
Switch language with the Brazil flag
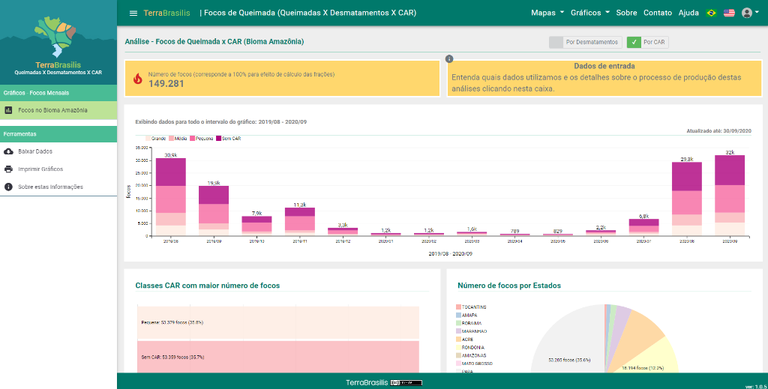coord(711,13)
